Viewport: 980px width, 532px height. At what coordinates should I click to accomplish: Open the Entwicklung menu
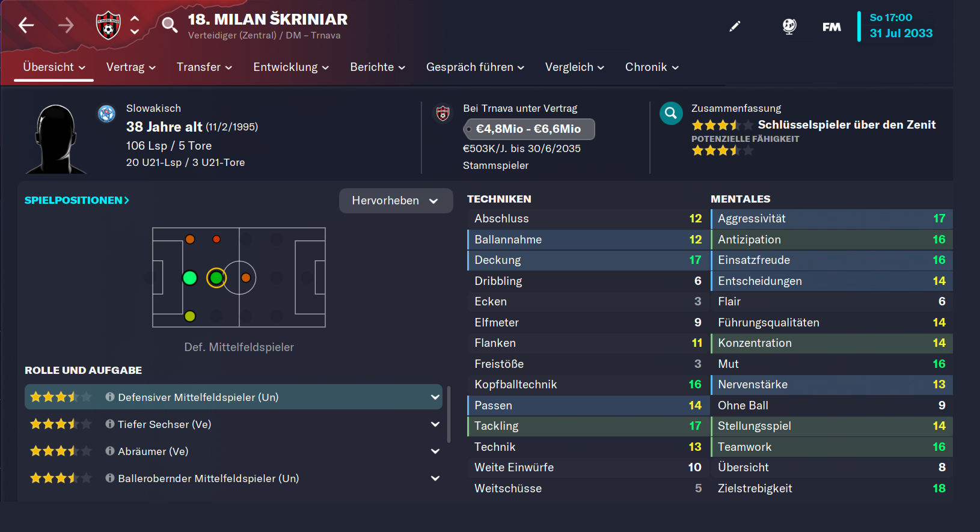pyautogui.click(x=291, y=67)
